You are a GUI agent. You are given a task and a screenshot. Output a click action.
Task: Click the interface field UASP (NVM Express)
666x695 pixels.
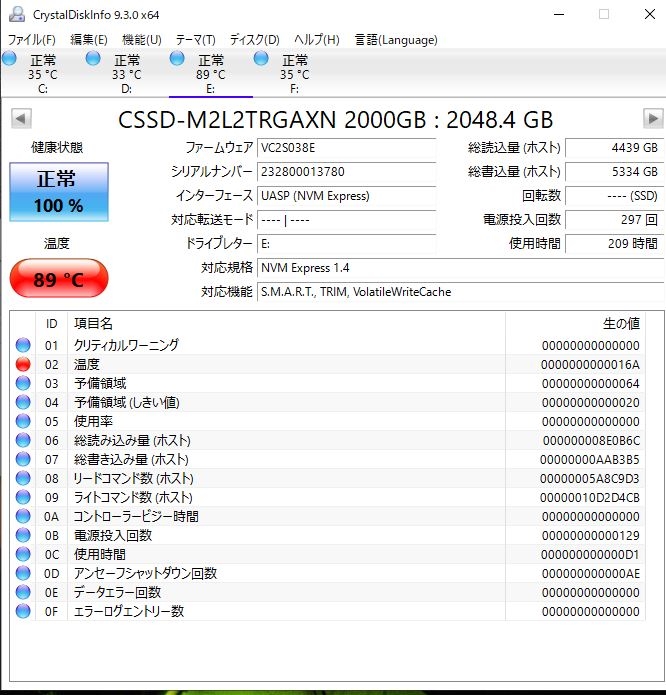click(x=347, y=196)
